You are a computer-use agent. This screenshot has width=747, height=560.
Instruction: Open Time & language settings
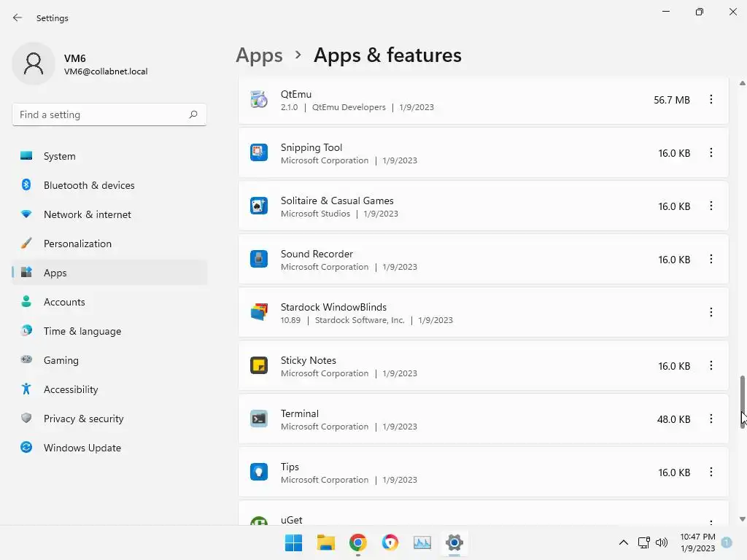(109, 331)
